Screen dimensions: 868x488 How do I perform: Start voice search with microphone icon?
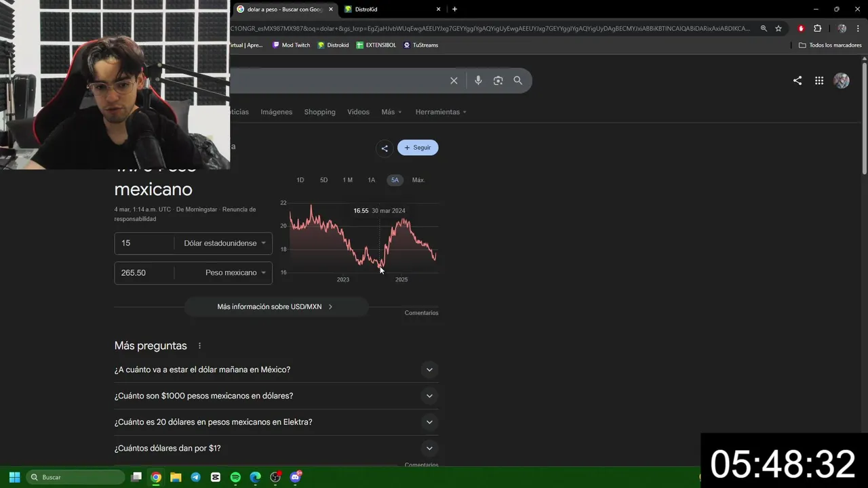(478, 81)
